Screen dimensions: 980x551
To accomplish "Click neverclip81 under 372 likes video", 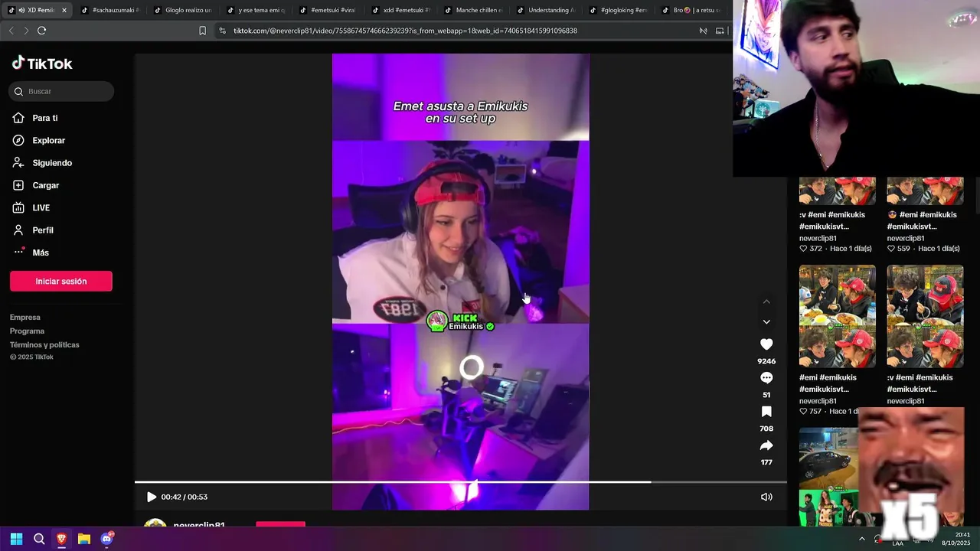I will [818, 238].
